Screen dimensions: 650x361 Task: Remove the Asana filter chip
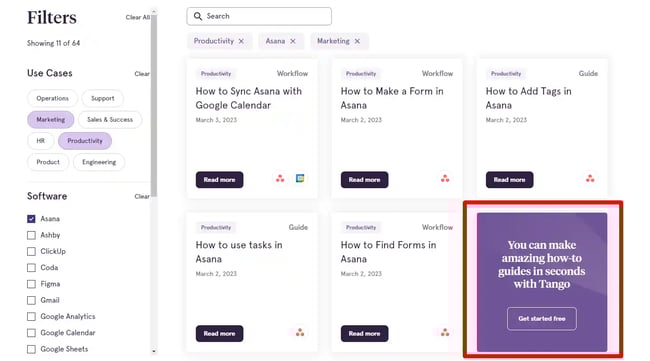[x=293, y=41]
